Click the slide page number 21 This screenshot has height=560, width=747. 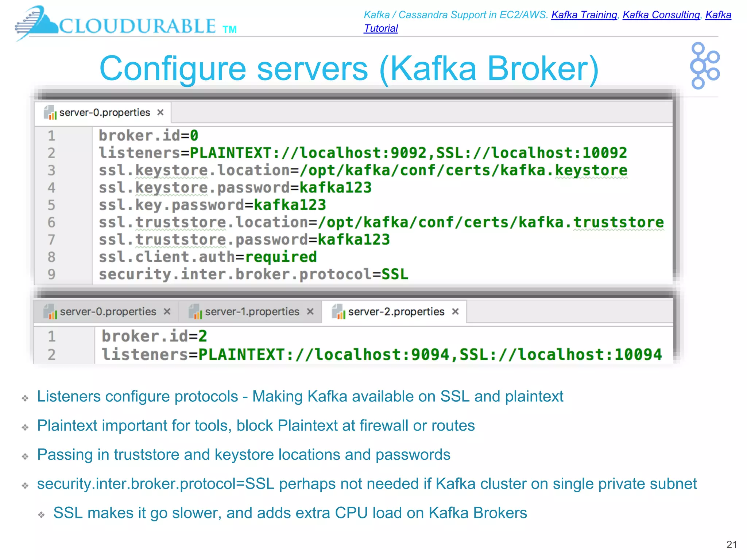tap(732, 544)
